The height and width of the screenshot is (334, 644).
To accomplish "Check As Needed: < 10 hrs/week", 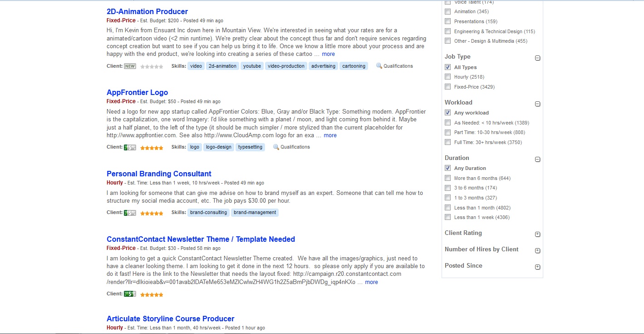I will point(448,123).
